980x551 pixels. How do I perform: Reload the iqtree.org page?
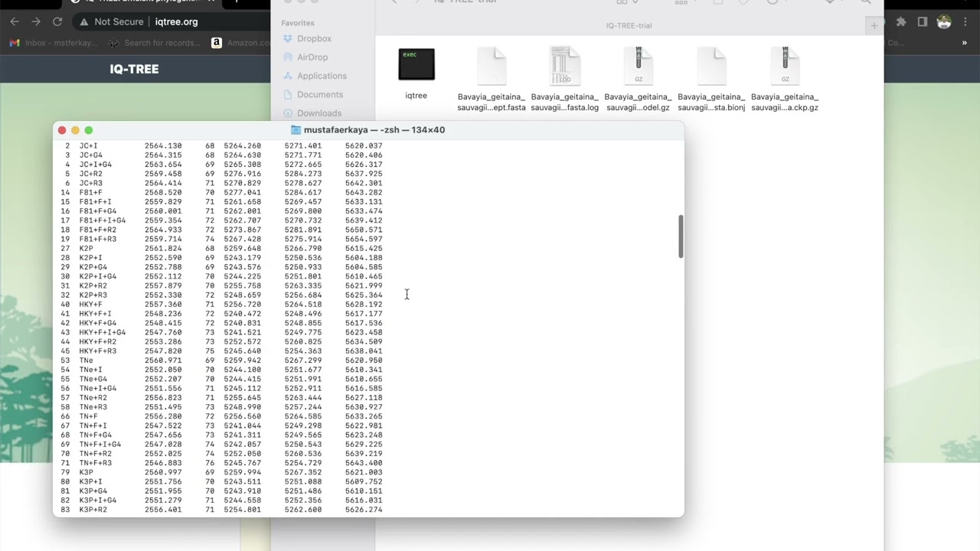(x=57, y=21)
